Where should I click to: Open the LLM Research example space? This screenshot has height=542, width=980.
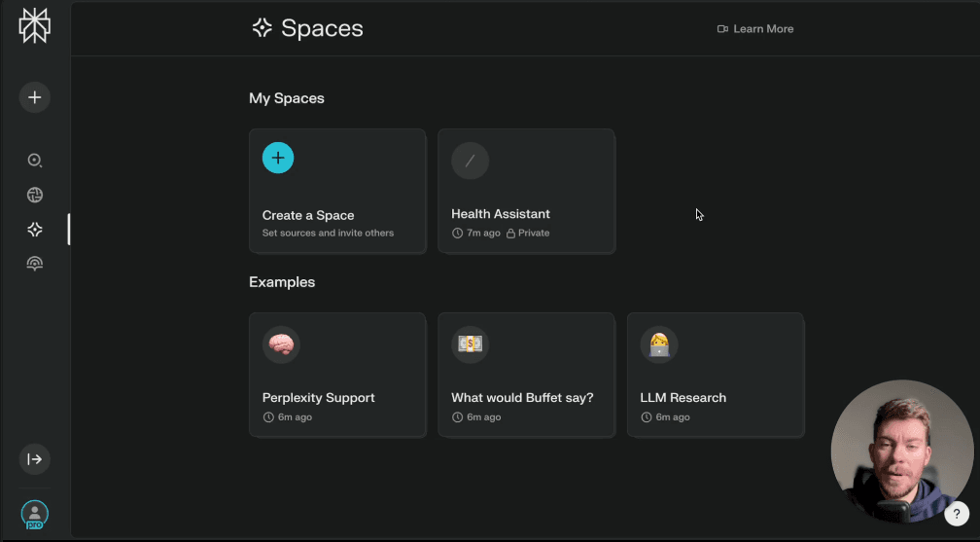(716, 375)
